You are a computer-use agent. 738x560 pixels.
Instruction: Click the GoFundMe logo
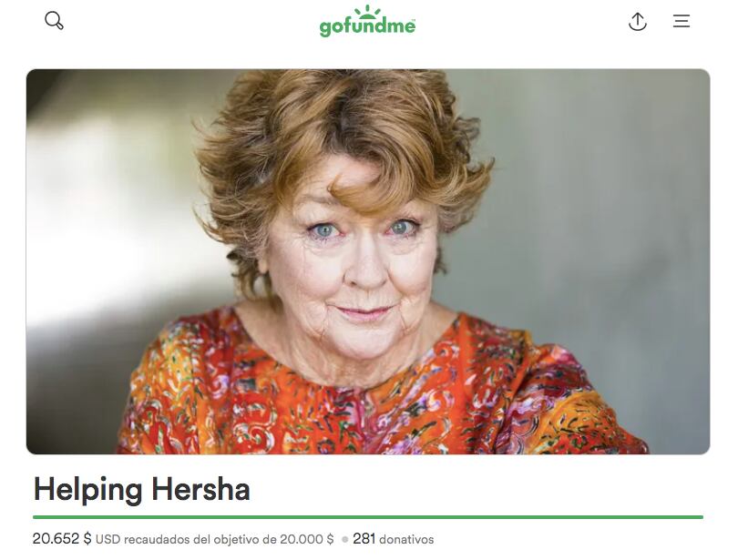tap(367, 21)
